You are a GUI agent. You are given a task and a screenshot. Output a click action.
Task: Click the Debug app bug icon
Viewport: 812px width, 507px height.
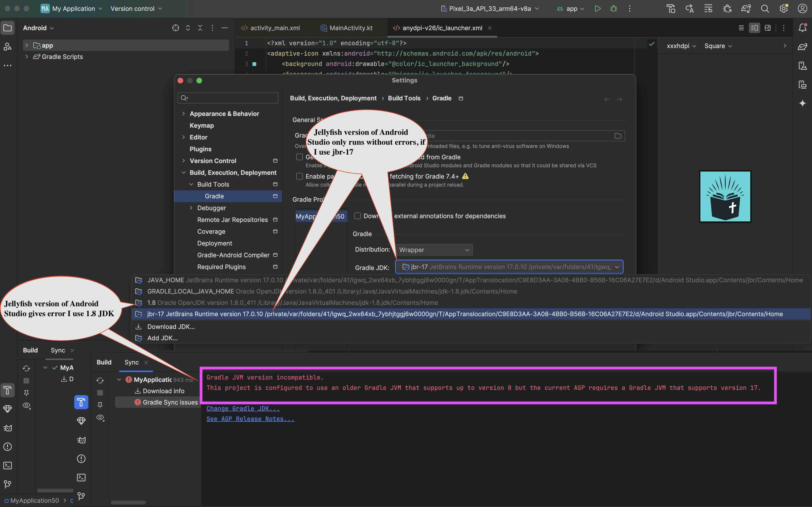click(614, 9)
